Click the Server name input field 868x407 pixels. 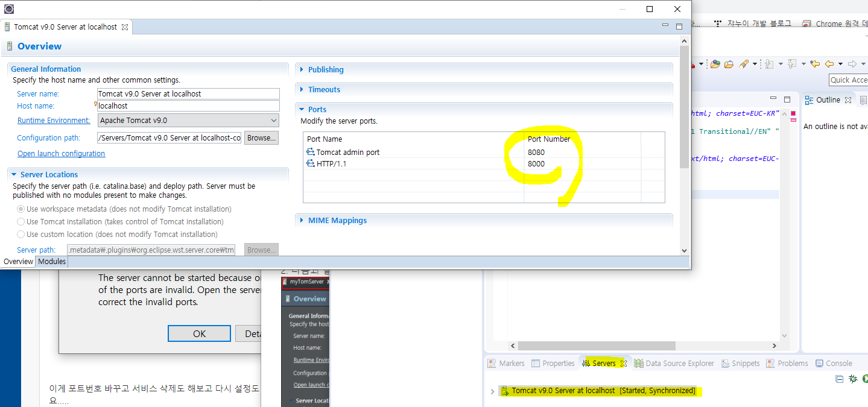pyautogui.click(x=188, y=93)
